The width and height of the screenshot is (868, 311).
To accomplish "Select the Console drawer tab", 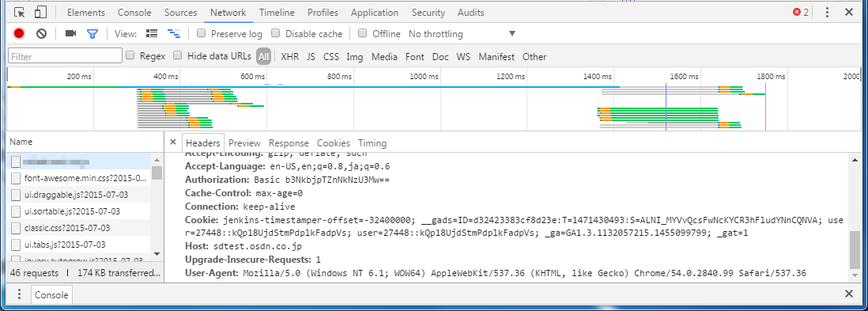I will [51, 295].
